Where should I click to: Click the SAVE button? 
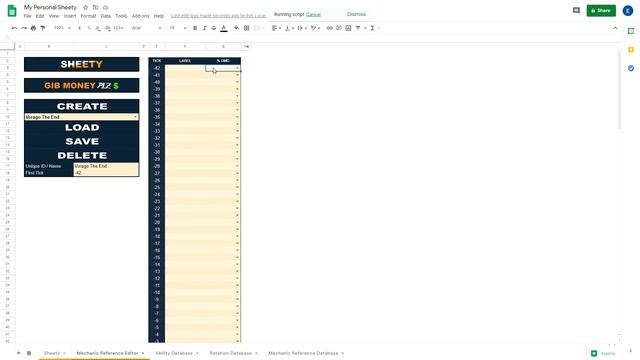pyautogui.click(x=82, y=141)
